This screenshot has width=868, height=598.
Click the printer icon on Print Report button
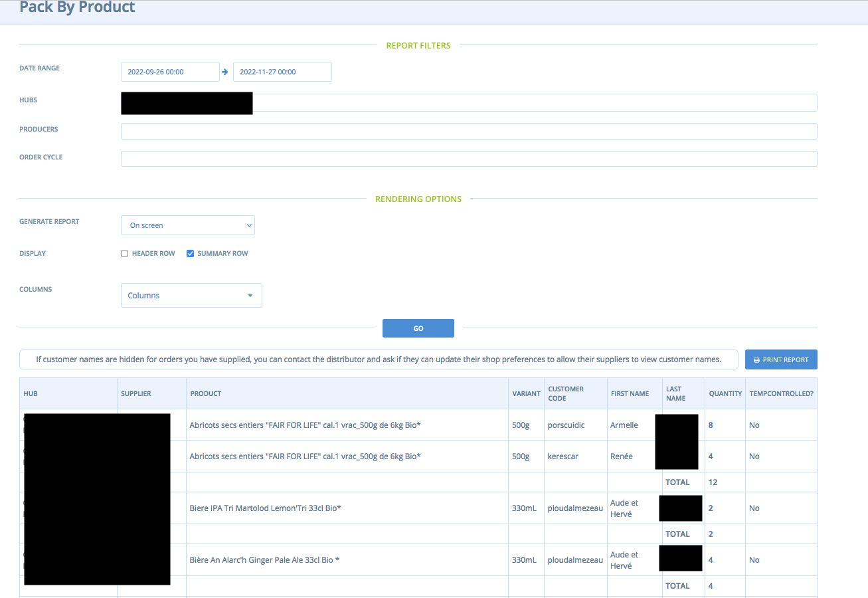tap(758, 359)
